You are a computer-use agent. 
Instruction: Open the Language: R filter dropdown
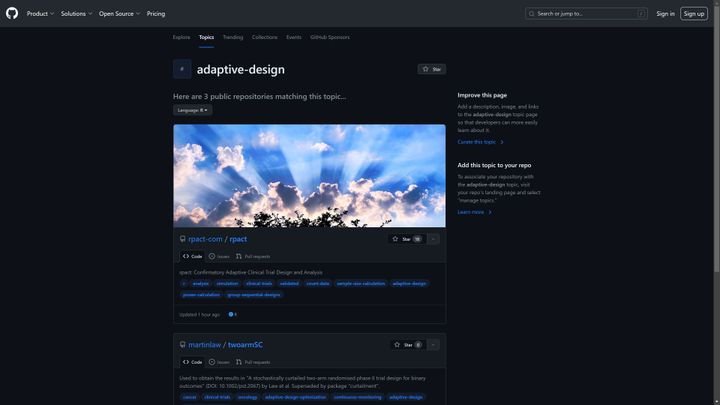point(192,110)
